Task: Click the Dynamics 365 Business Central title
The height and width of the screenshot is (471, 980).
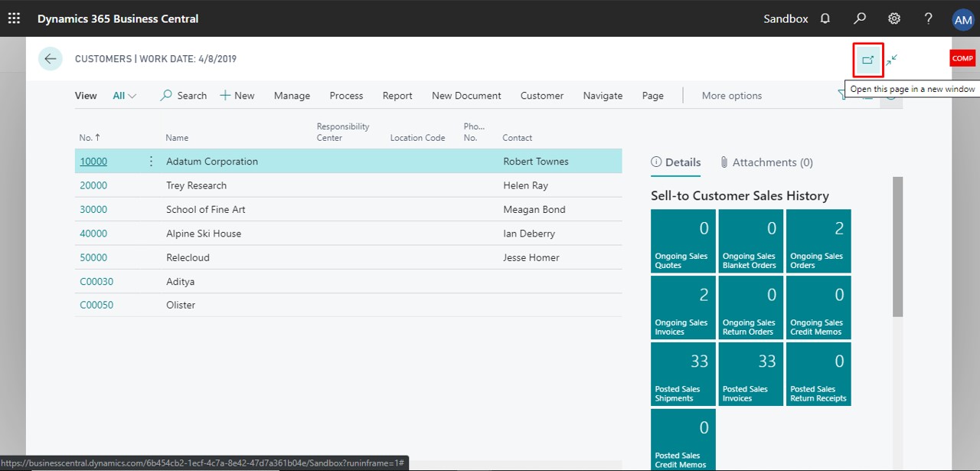Action: pos(118,18)
